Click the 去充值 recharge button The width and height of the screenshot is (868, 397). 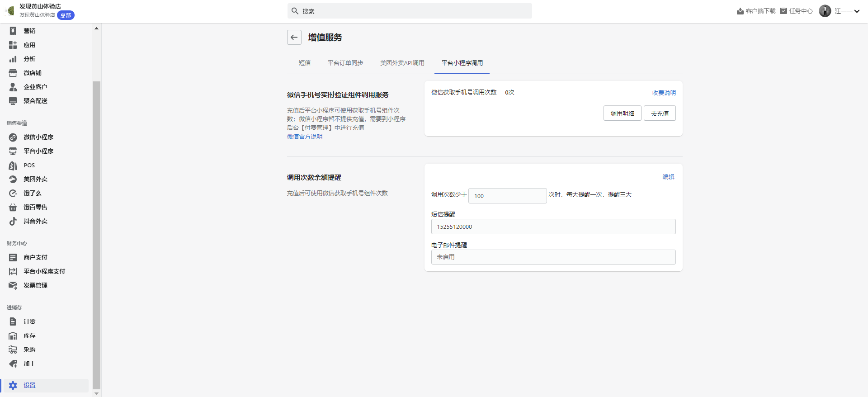click(660, 113)
